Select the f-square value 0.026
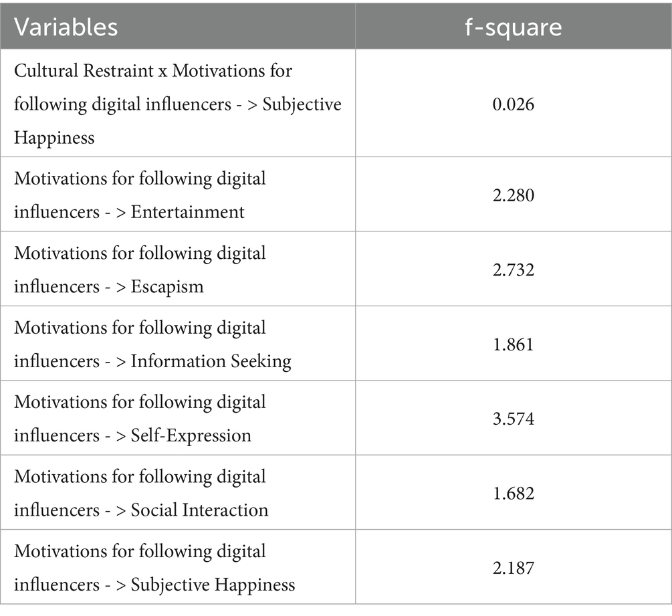Viewport: 672px width, 616px height. (x=513, y=104)
